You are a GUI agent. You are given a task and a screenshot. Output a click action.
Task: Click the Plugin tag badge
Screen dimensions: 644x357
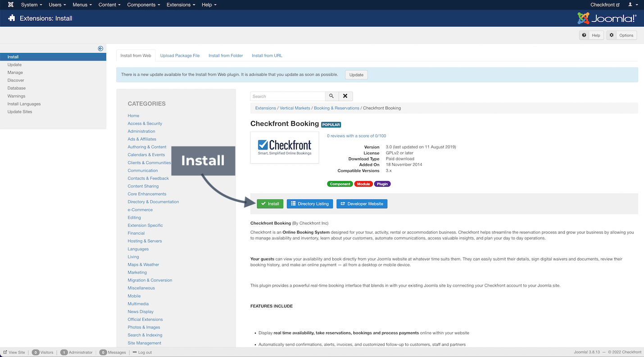coord(382,184)
